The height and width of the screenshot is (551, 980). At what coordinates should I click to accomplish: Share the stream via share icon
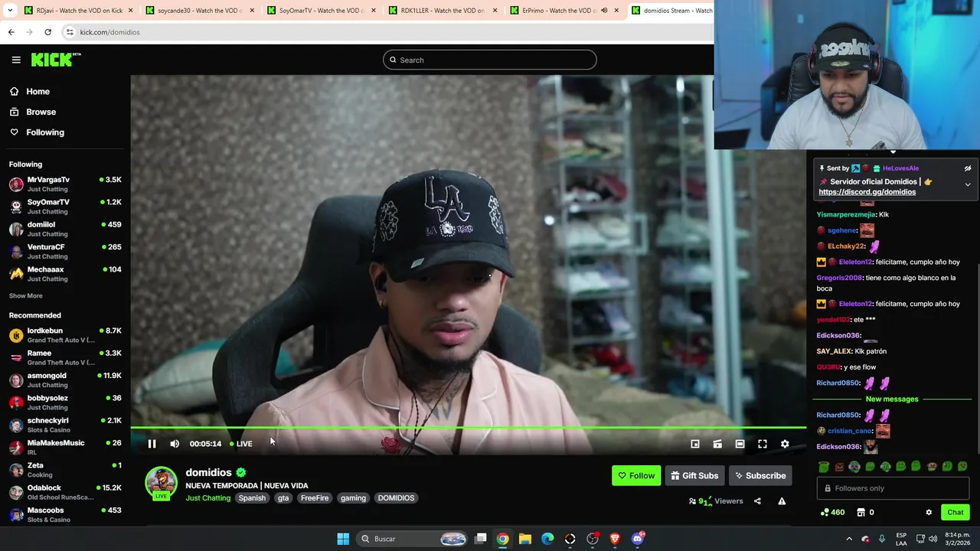[757, 501]
